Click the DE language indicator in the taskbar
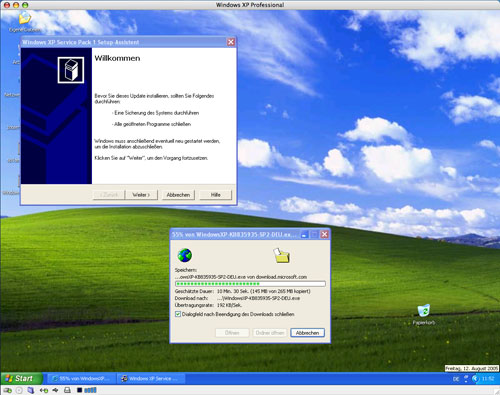This screenshot has width=500, height=395. coord(456,379)
